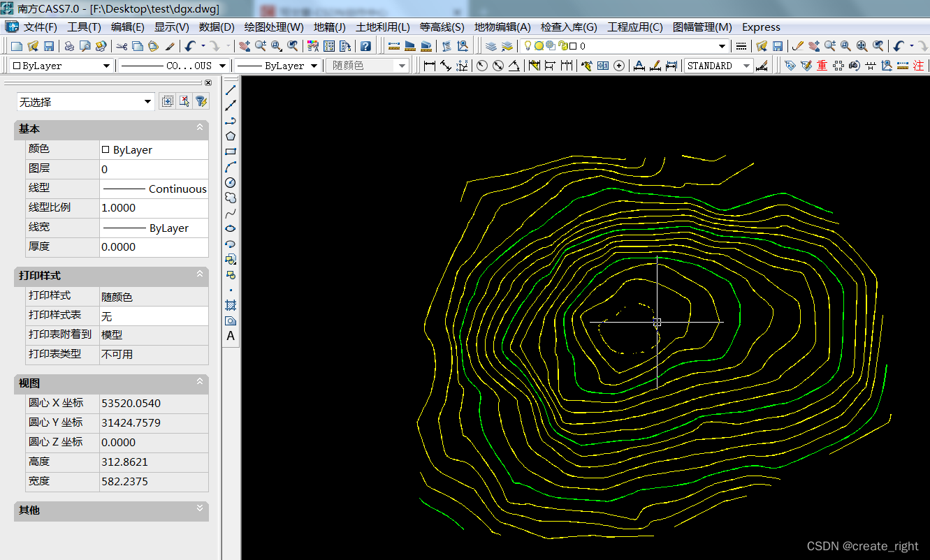Toggle layer 0 freeze sun icon
The image size is (930, 560).
[539, 46]
